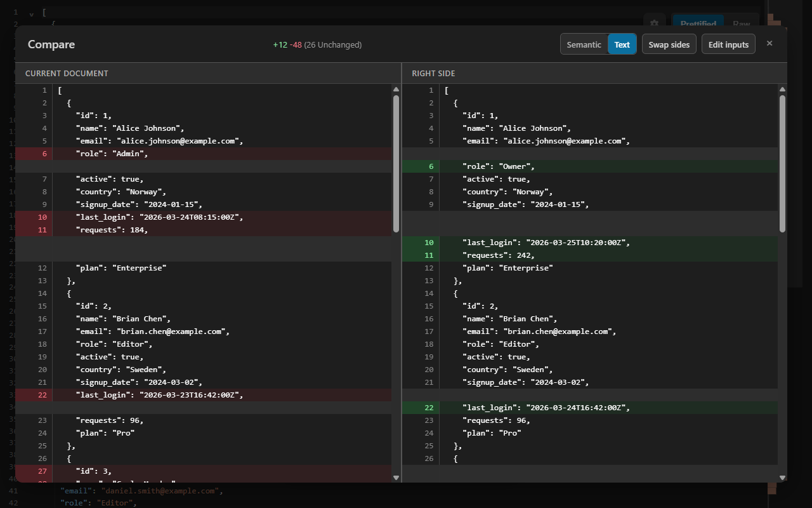This screenshot has height=508, width=812.
Task: Click added last_login 2026-03-24T16:42:00Z line
Action: coord(589,408)
